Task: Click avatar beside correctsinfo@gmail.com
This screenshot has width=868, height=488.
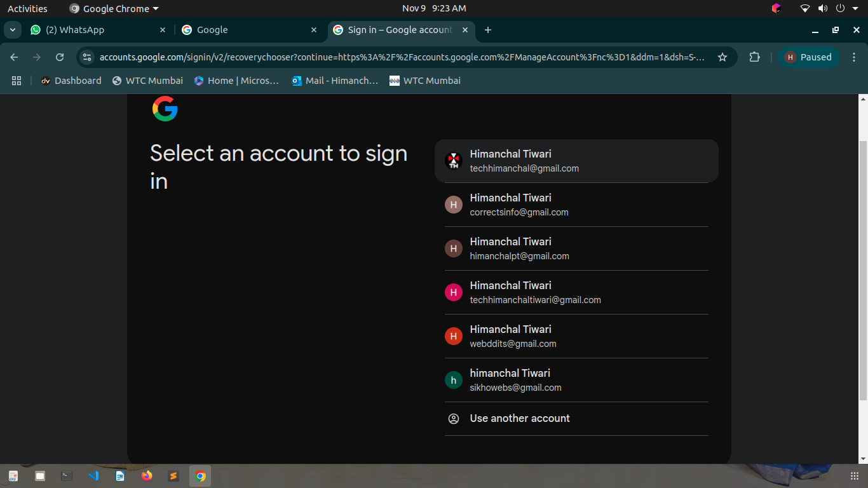Action: (453, 205)
